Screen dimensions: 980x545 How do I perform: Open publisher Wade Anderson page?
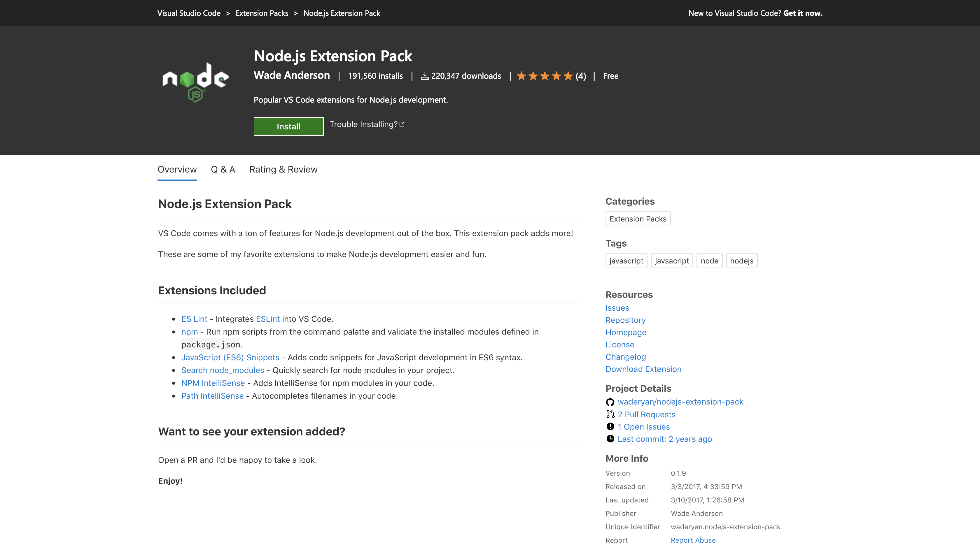click(x=292, y=75)
